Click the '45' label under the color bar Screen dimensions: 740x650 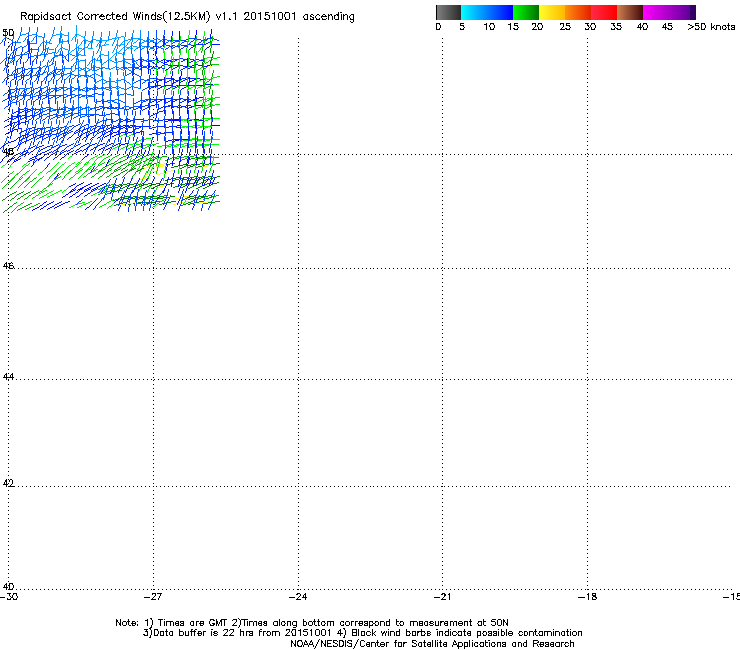pos(667,27)
